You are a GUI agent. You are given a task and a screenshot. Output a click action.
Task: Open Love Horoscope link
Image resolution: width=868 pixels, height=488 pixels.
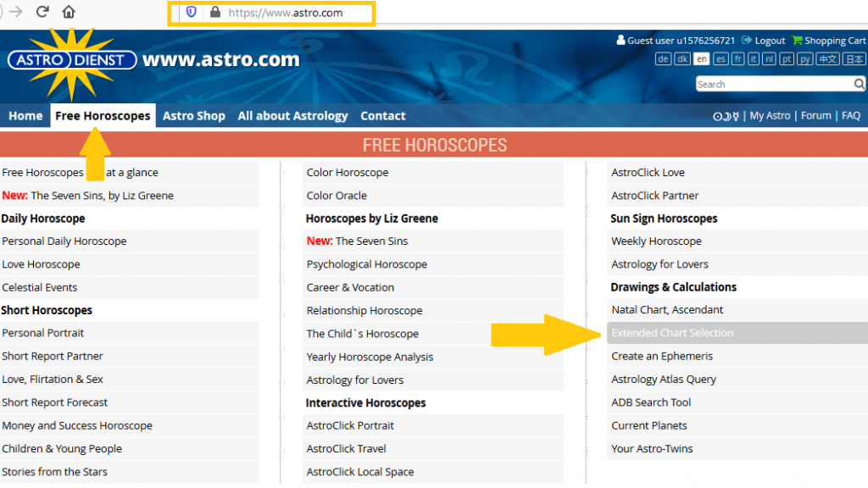(x=130, y=264)
